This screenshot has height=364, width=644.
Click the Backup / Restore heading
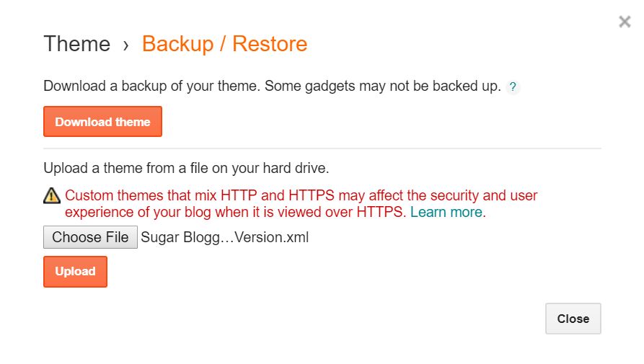point(224,44)
